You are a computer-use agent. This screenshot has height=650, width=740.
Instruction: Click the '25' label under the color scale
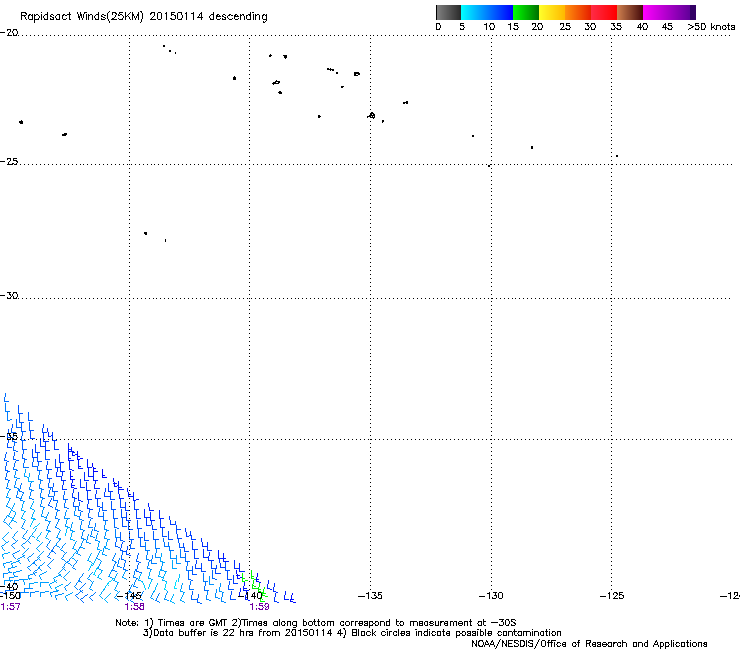tap(565, 27)
